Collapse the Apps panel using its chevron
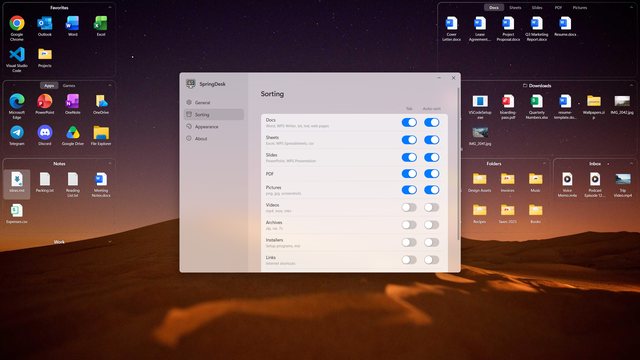This screenshot has height=360, width=640. point(109,85)
